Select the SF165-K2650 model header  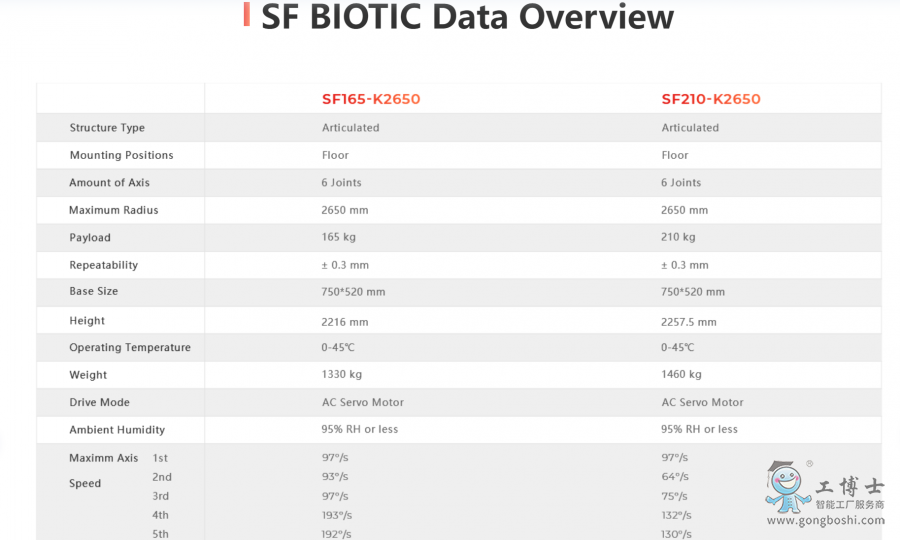pyautogui.click(x=371, y=99)
